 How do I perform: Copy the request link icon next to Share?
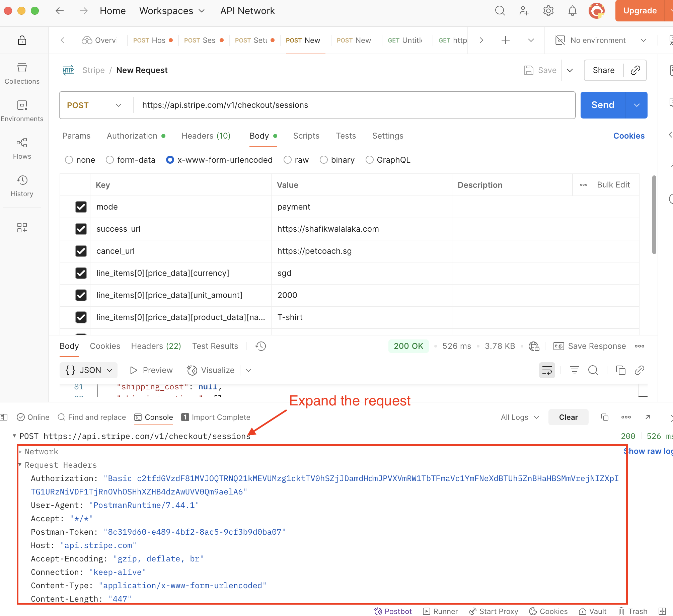tap(635, 70)
